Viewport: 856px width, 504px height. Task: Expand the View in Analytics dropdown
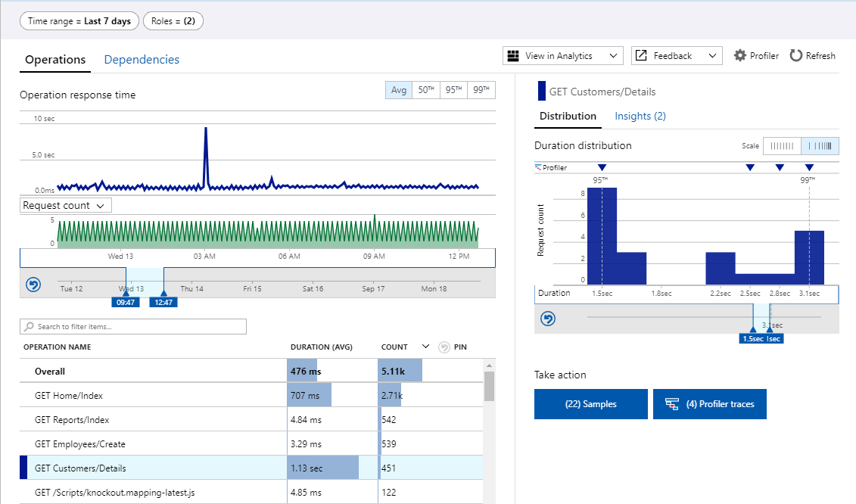613,56
